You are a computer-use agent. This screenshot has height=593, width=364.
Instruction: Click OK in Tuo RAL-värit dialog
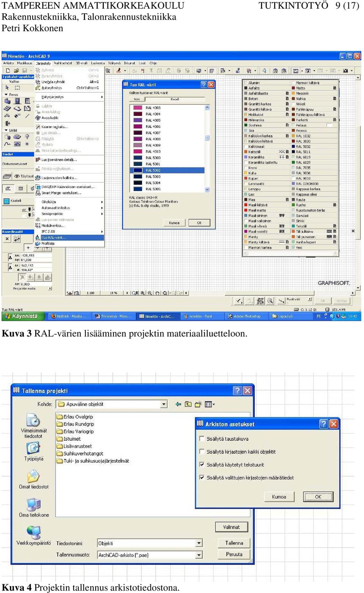pyautogui.click(x=199, y=223)
